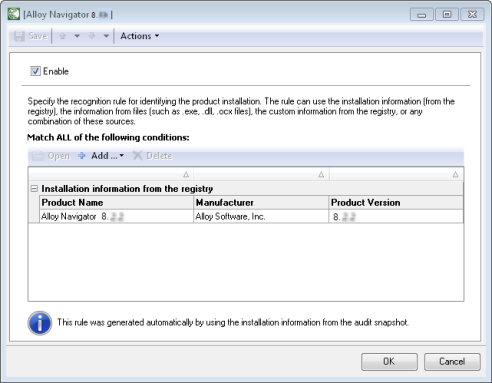Close the Alloy Navigator window
The image size is (492, 383).
pos(472,15)
